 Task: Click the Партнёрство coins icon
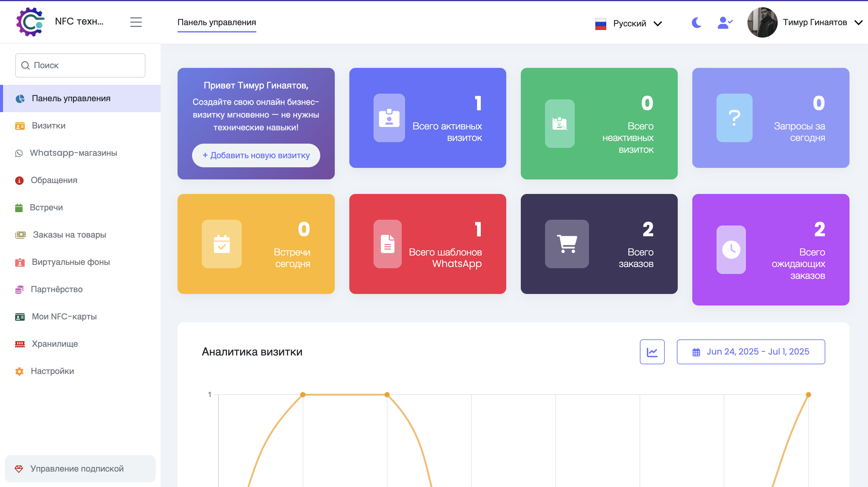point(19,289)
